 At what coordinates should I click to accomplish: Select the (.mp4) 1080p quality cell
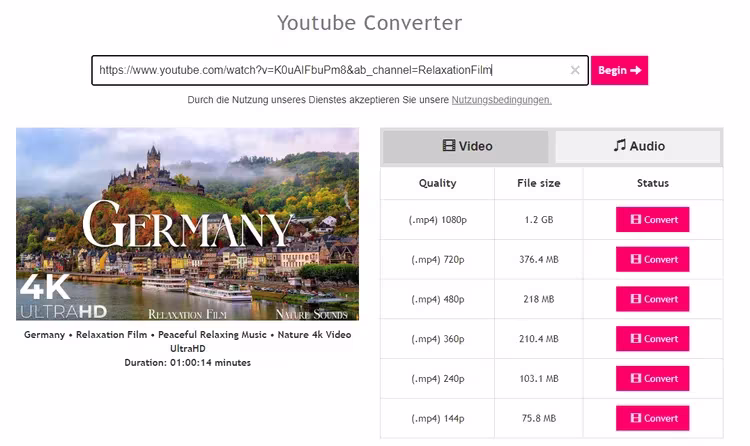[437, 220]
